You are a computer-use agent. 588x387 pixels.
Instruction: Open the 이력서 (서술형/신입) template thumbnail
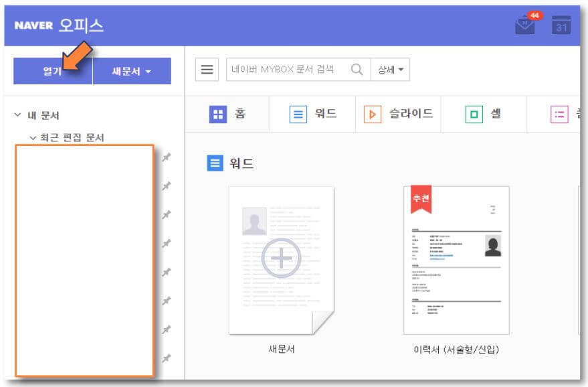pyautogui.click(x=456, y=260)
